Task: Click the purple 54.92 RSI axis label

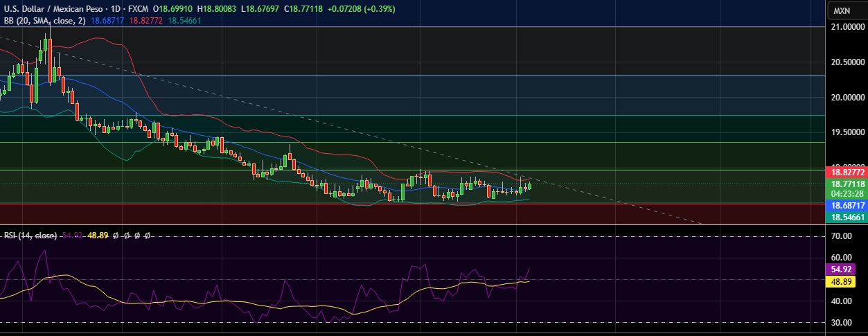Action: pyautogui.click(x=842, y=269)
